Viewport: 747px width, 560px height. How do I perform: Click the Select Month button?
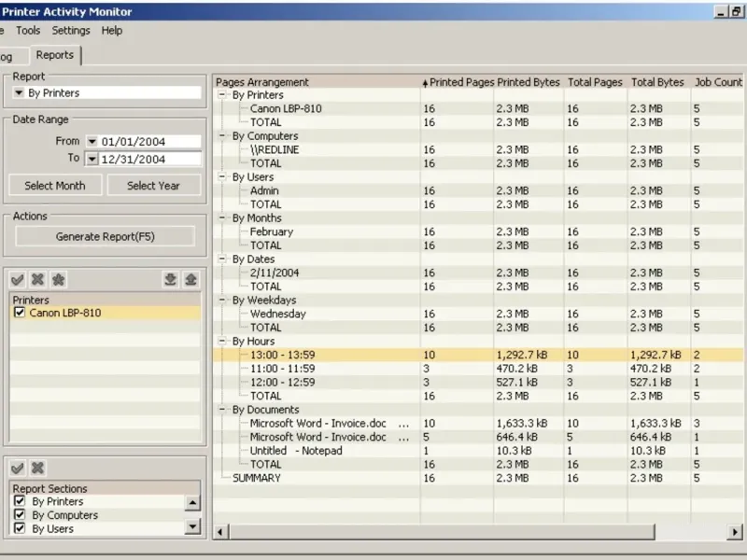click(55, 186)
